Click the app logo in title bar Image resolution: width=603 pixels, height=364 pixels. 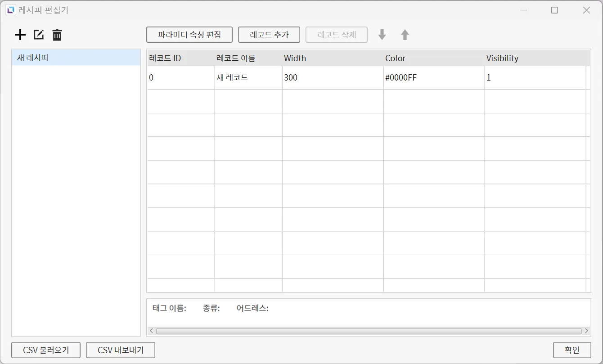(10, 10)
